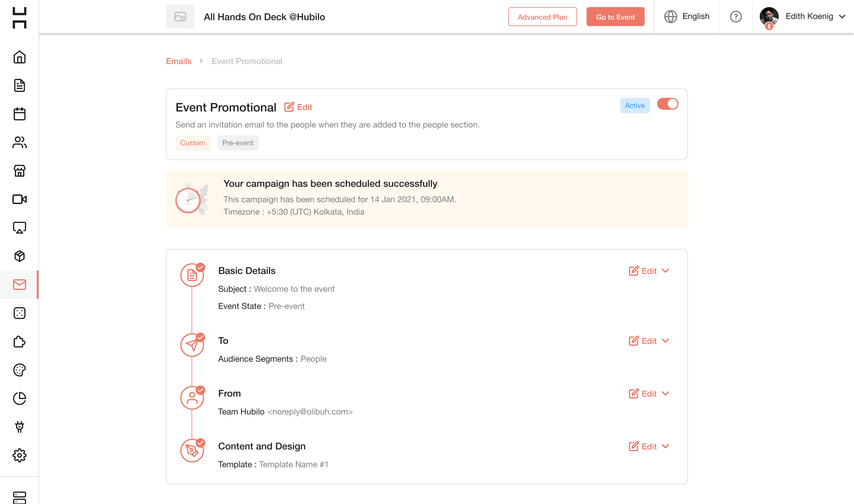This screenshot has height=504, width=854.
Task: Expand Basic Details section chevron
Action: [665, 271]
